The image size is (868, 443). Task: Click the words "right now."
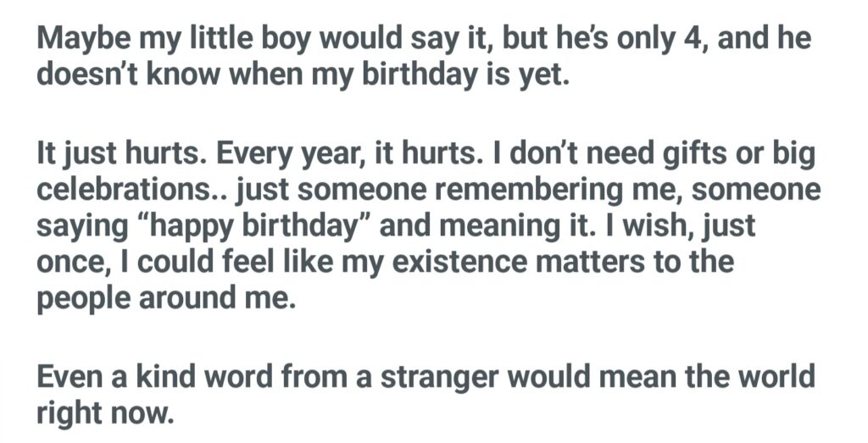tap(104, 411)
